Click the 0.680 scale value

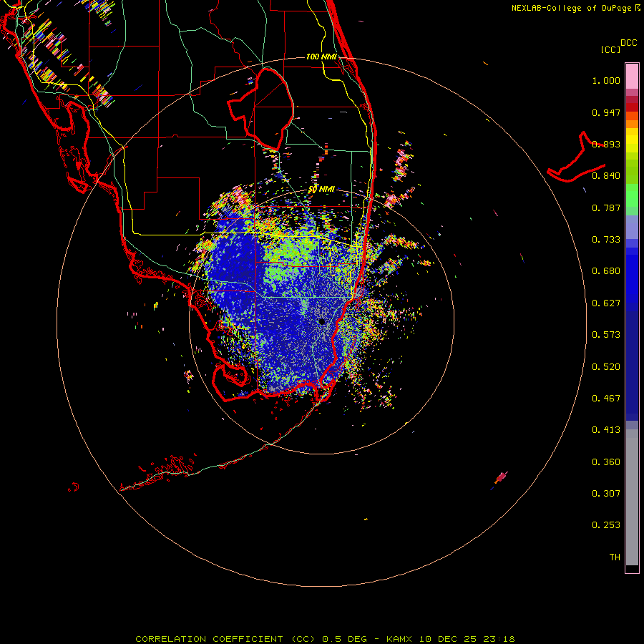click(606, 271)
